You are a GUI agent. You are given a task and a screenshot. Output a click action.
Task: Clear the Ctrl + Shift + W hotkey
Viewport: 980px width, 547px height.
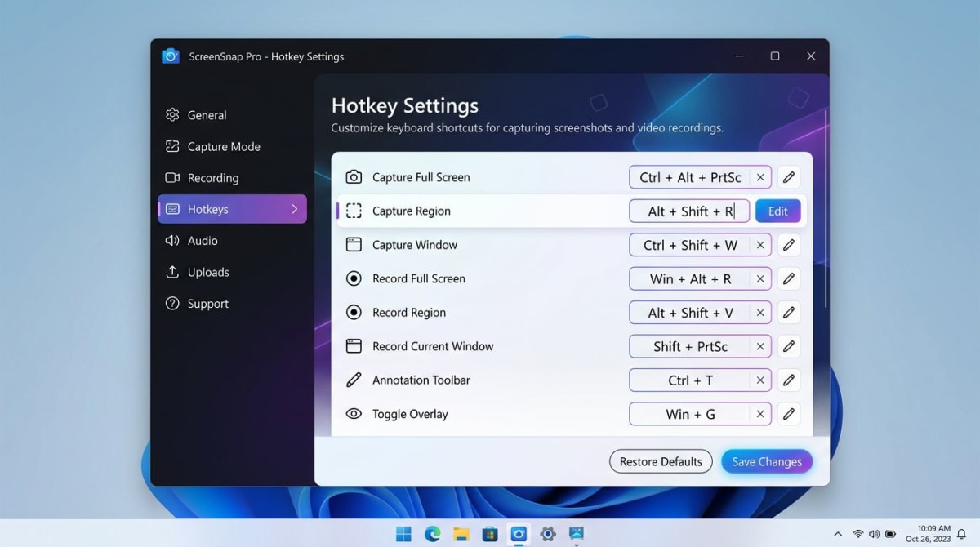(760, 245)
